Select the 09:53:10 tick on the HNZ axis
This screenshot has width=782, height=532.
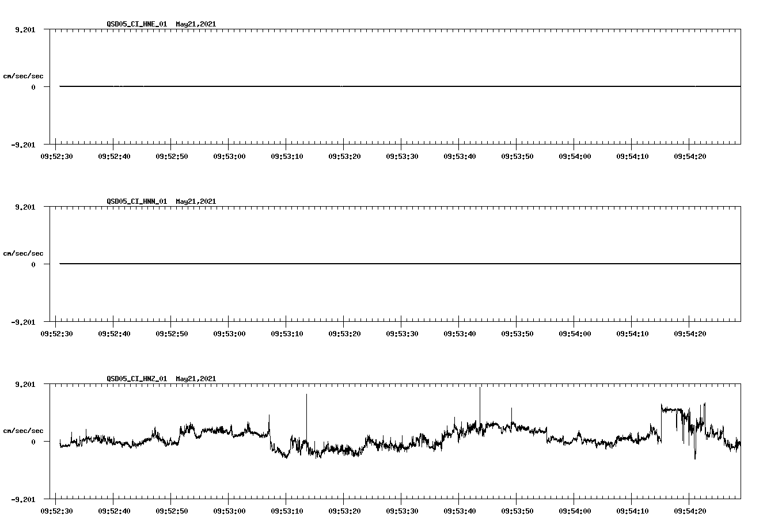[288, 510]
